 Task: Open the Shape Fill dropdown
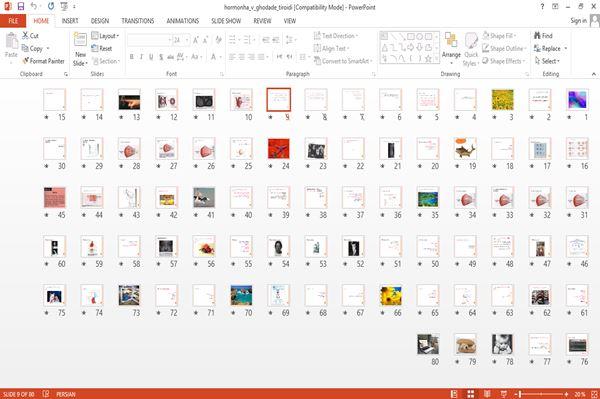point(499,36)
